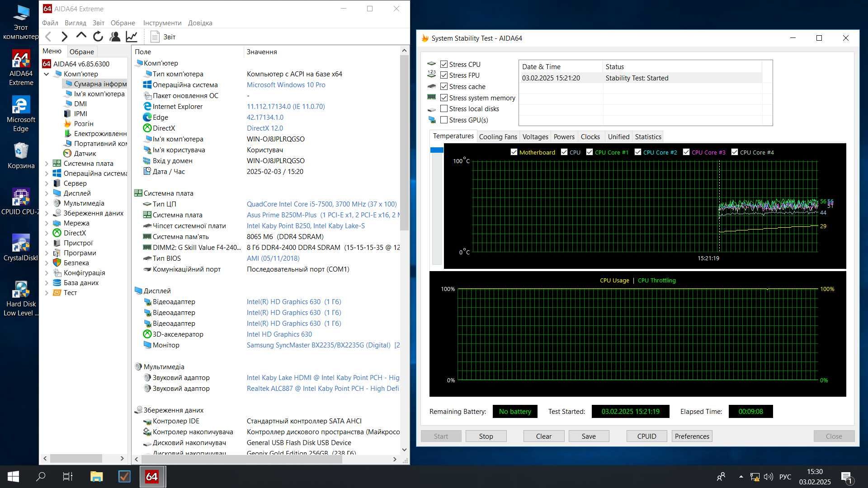Screen dimensions: 868x488
Task: Expand the Мережа tree node
Action: coord(47,223)
